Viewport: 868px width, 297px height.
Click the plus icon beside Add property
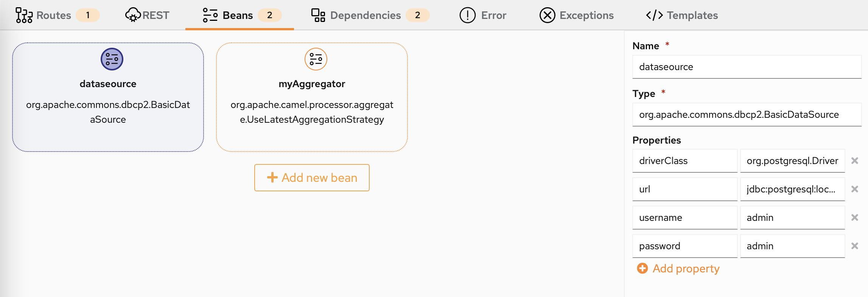coord(642,269)
